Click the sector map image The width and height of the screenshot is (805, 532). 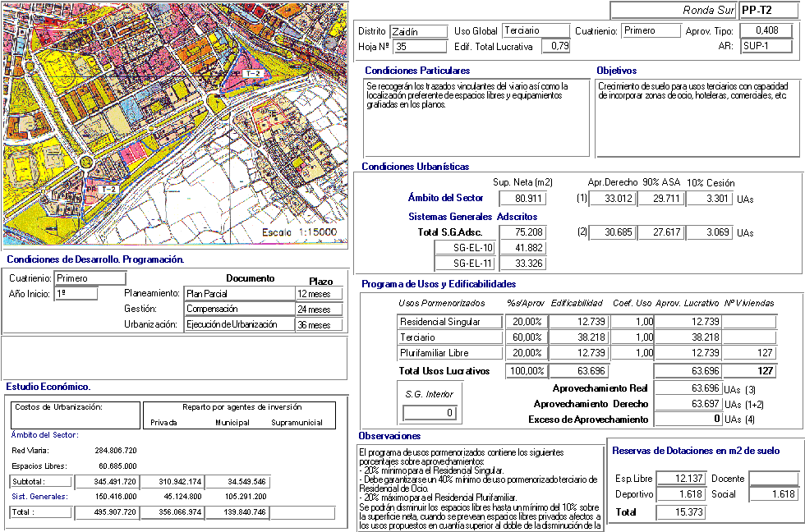click(174, 123)
